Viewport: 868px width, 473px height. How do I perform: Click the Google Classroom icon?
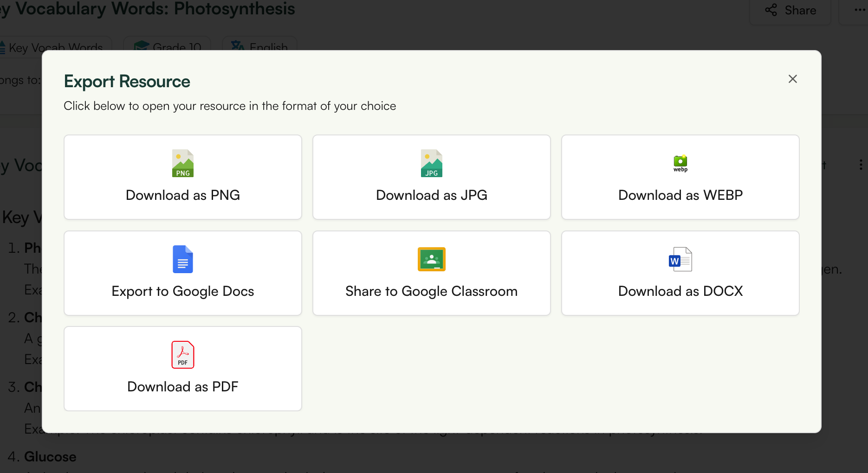(x=432, y=259)
